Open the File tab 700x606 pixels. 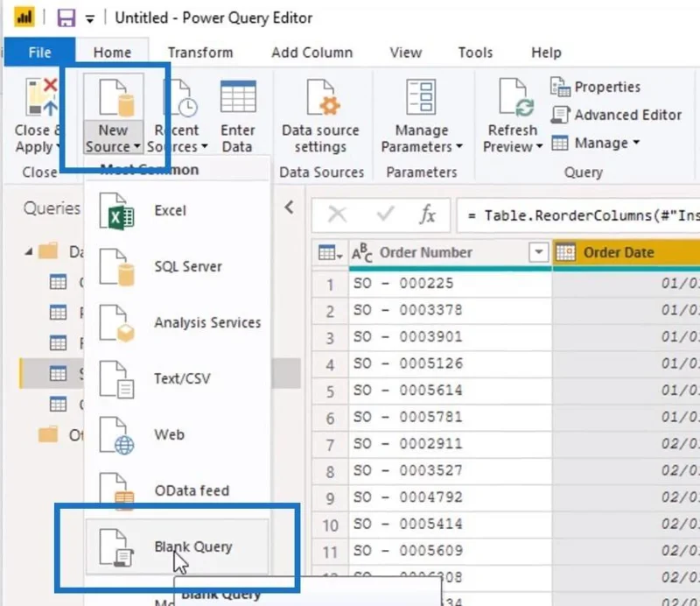39,53
